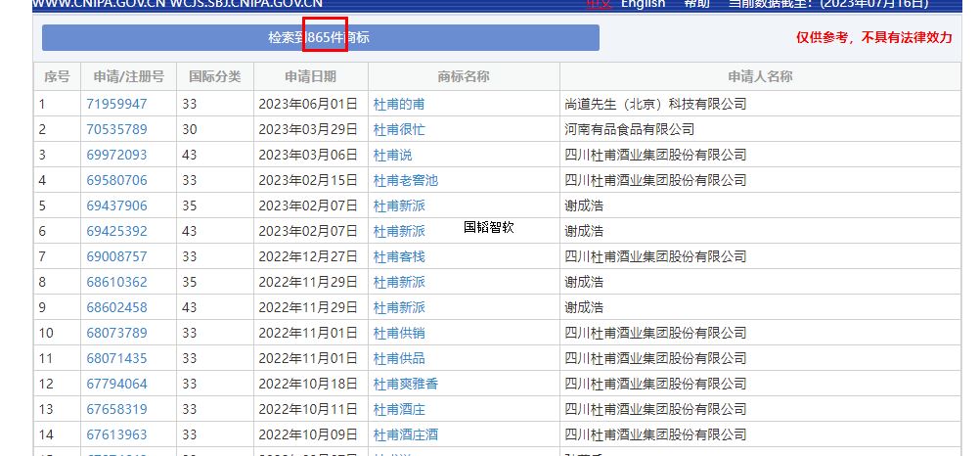Click the 商标名称 column header
This screenshot has width=980, height=456.
(x=464, y=77)
